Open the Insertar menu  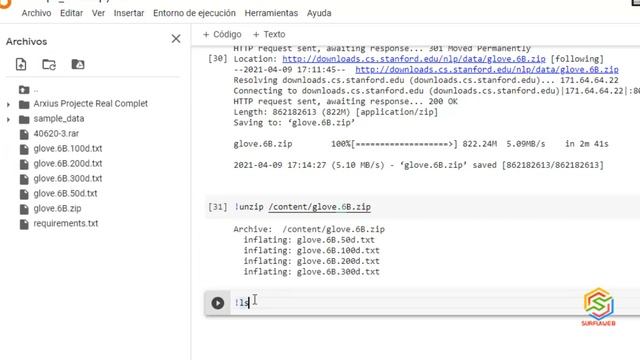click(x=129, y=13)
